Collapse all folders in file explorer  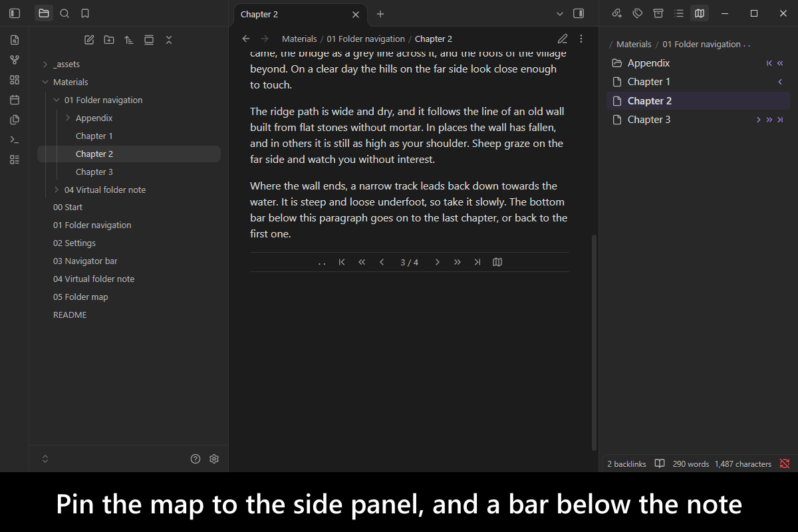pos(169,40)
